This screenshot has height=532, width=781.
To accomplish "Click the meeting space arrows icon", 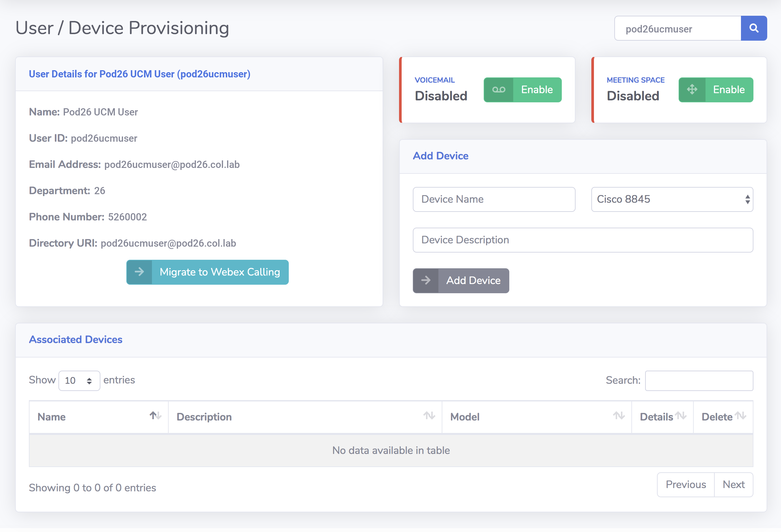I will 692,90.
